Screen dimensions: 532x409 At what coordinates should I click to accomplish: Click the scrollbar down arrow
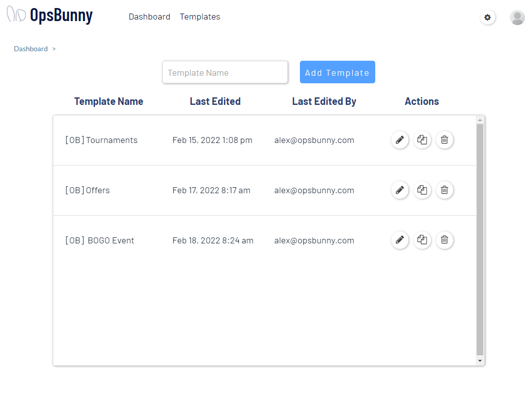(x=480, y=360)
